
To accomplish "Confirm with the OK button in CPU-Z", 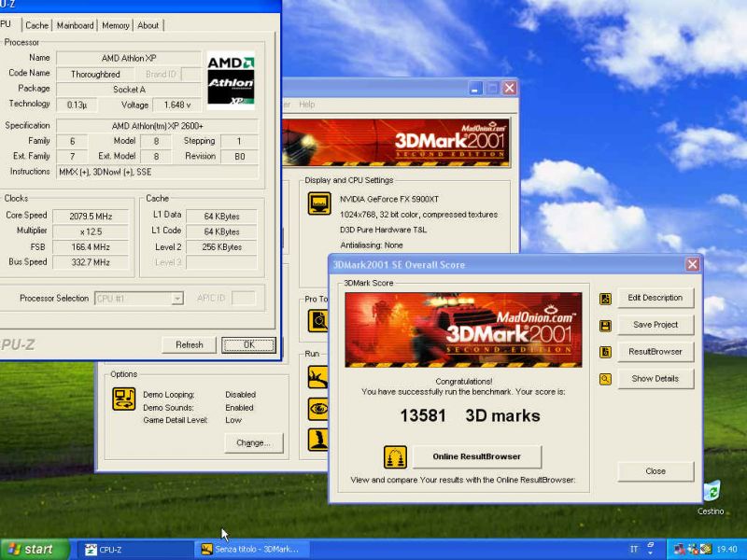I will tap(248, 344).
